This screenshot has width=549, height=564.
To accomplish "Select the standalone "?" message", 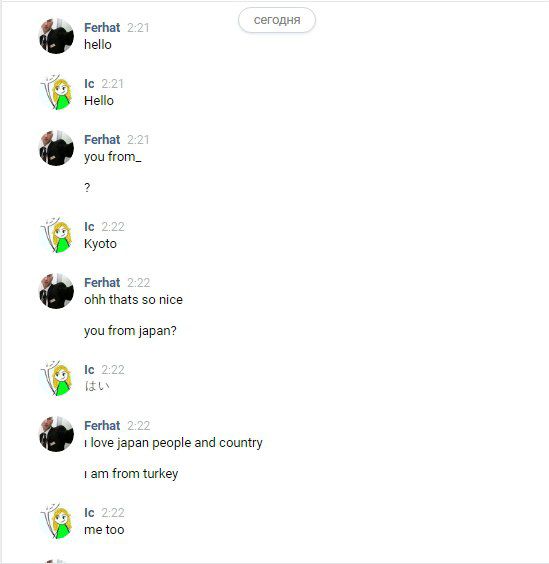I will (87, 187).
